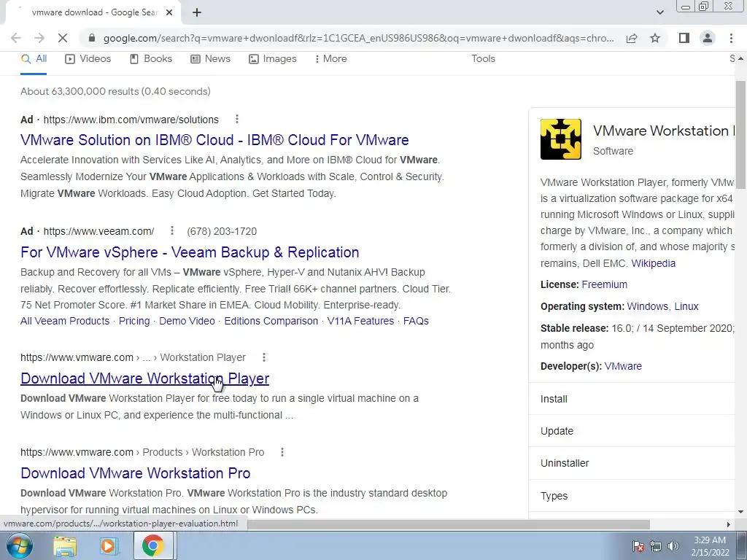Open the Wikipedia link in knowledge panel
The width and height of the screenshot is (747, 560).
pos(653,263)
